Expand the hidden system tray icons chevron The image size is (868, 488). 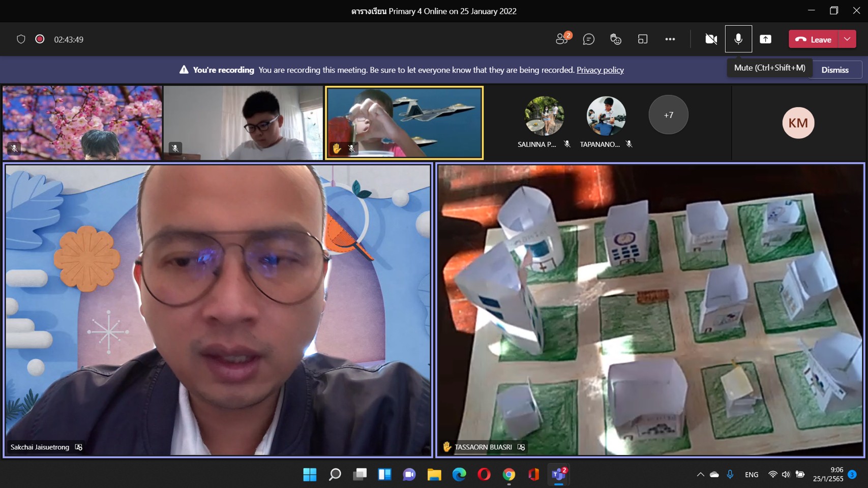tap(700, 474)
